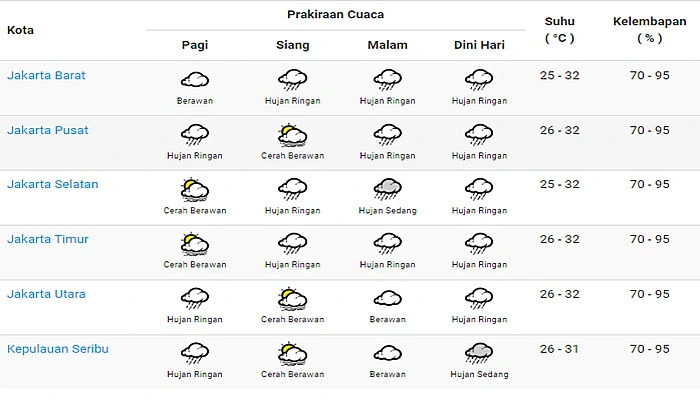The height and width of the screenshot is (398, 700).
Task: Click Jakarta Barat morning Berawan cloud icon
Action: coord(195,80)
